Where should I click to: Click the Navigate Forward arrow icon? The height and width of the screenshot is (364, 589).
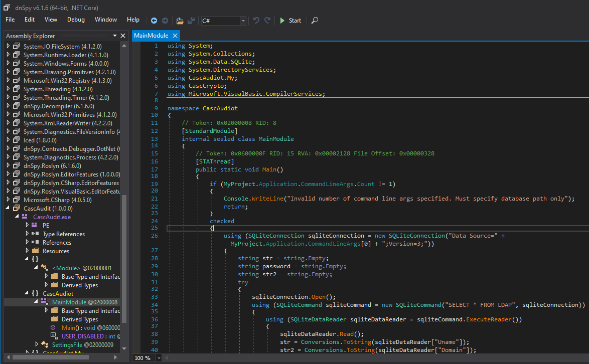165,21
